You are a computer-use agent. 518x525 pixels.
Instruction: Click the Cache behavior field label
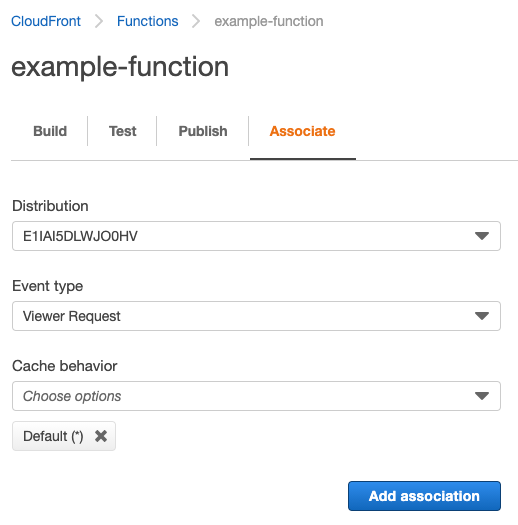pos(65,366)
